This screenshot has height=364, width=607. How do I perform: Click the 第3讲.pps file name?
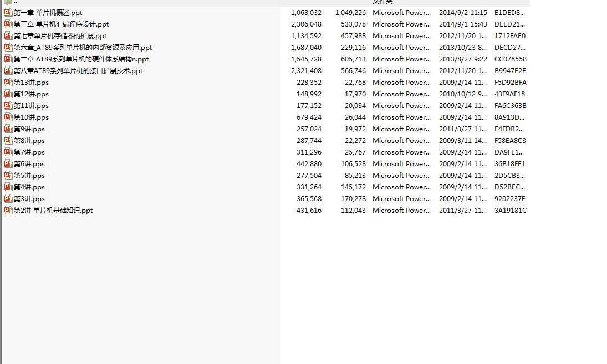click(29, 199)
